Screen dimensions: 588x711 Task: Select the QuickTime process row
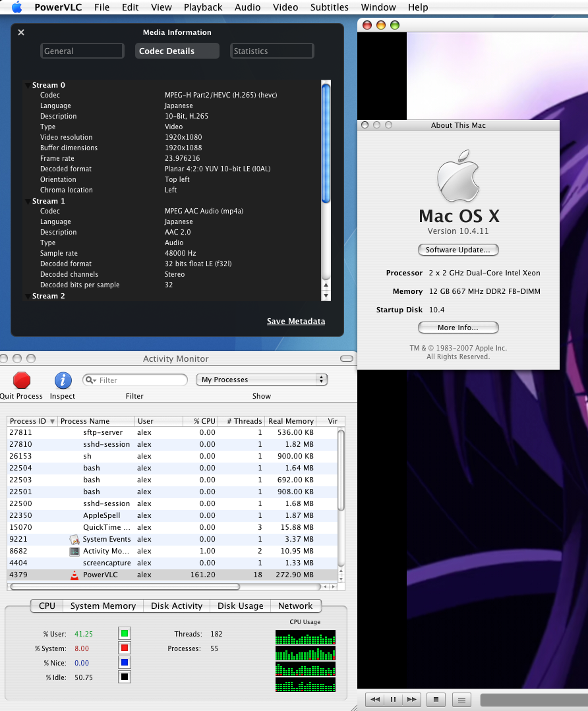pos(173,527)
